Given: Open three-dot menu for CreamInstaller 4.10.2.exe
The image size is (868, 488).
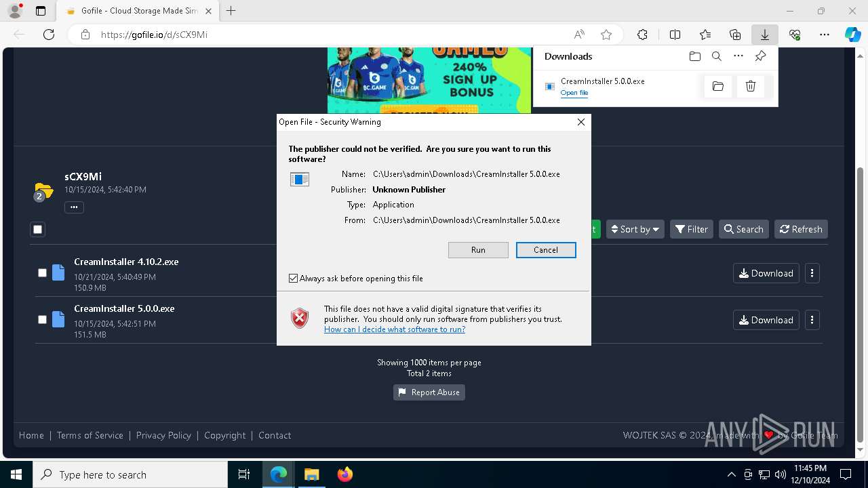Looking at the screenshot, I should click(x=812, y=273).
